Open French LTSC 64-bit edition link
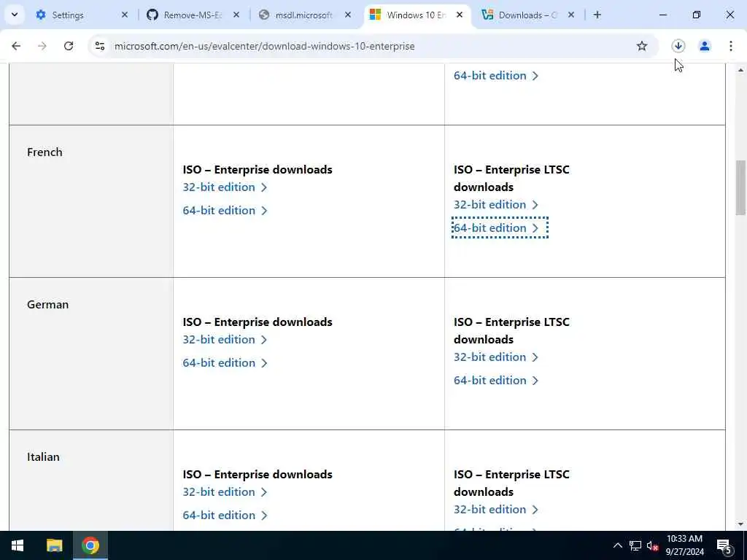The image size is (747, 560). click(496, 228)
